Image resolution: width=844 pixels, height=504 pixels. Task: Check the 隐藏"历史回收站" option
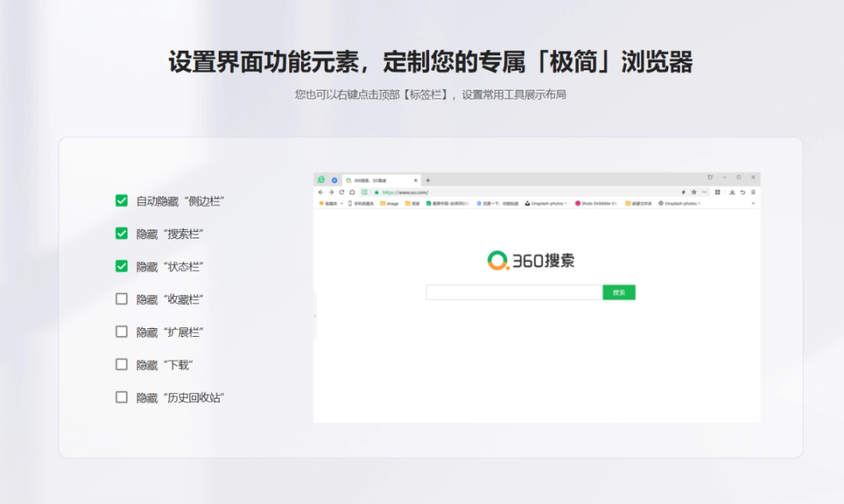[121, 397]
